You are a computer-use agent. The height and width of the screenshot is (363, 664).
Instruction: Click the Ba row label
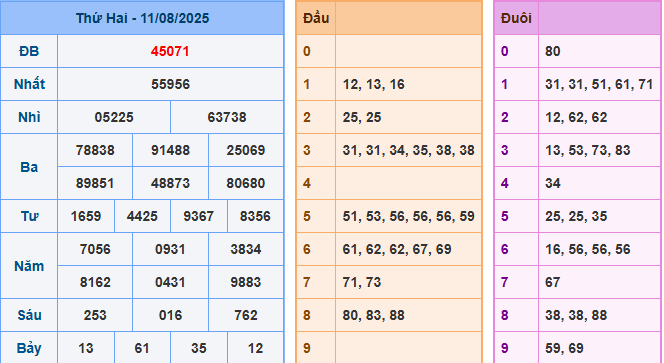29,167
